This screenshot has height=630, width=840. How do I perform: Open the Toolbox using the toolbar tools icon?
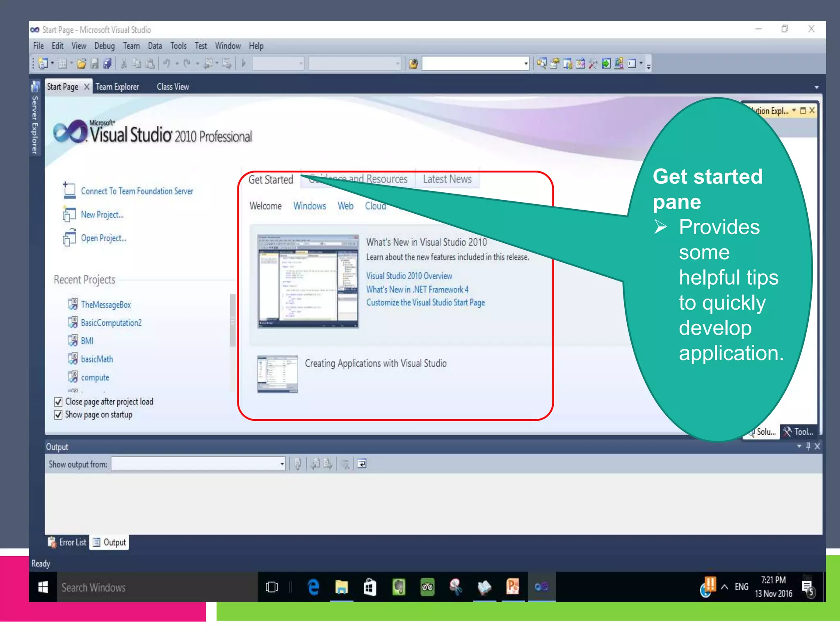coord(593,63)
